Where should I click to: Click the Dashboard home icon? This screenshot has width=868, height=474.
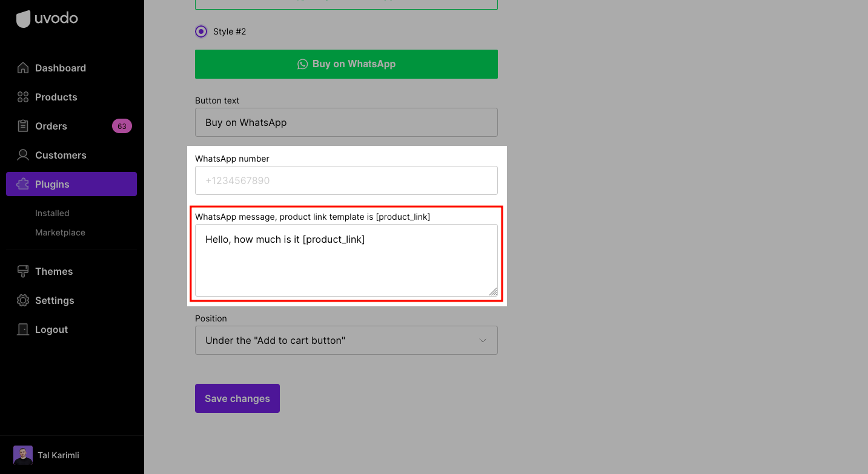[23, 68]
